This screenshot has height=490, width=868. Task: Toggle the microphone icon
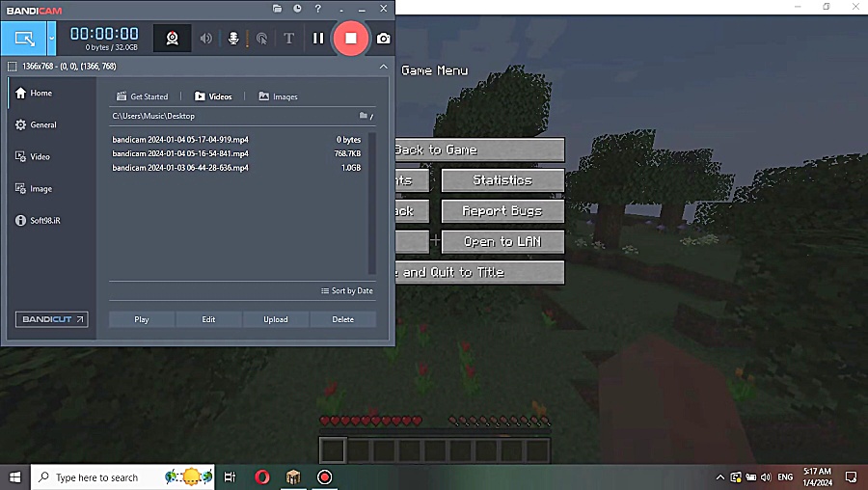(233, 39)
